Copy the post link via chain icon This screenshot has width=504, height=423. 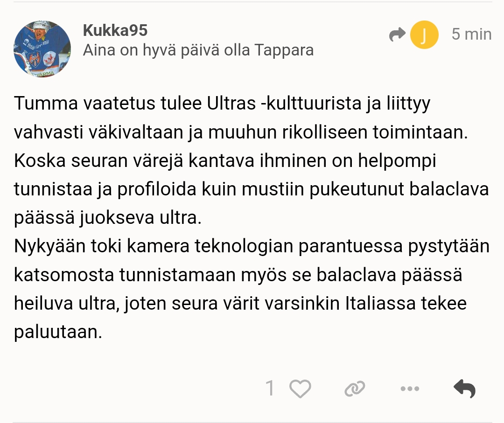[x=355, y=388]
